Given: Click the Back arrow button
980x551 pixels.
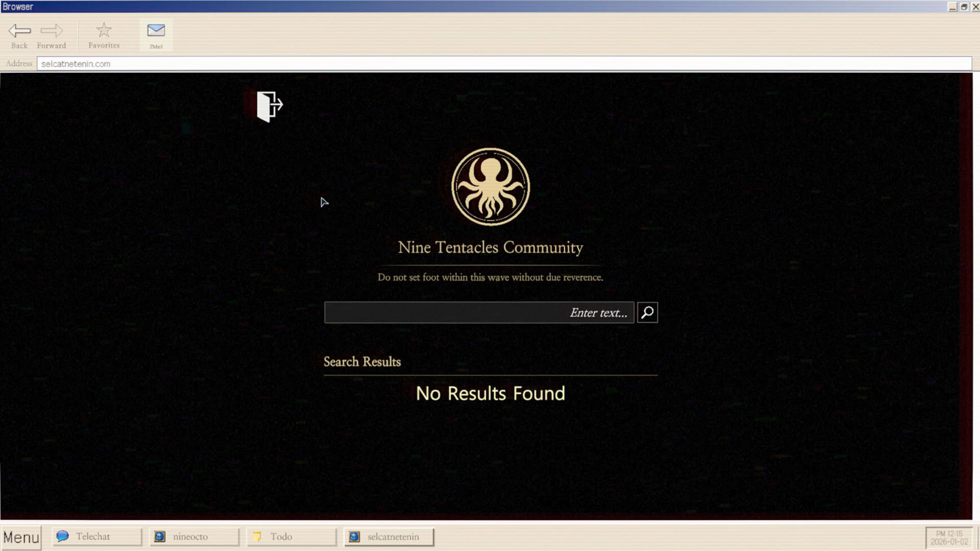Looking at the screenshot, I should [19, 36].
